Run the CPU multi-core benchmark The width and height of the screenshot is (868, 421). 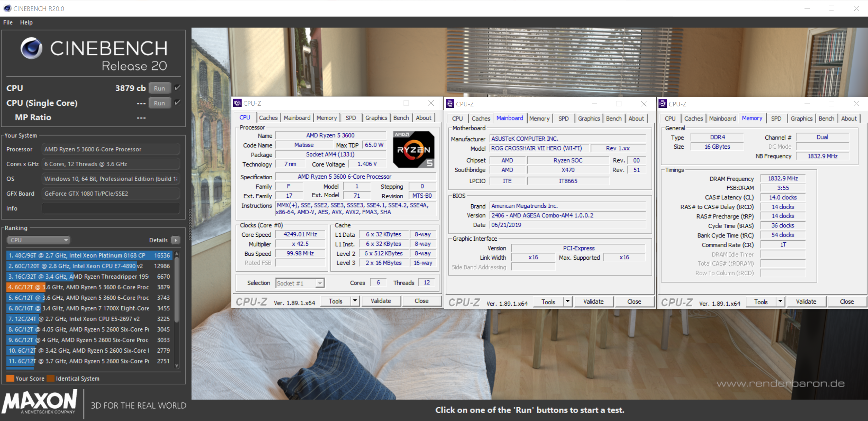[159, 88]
